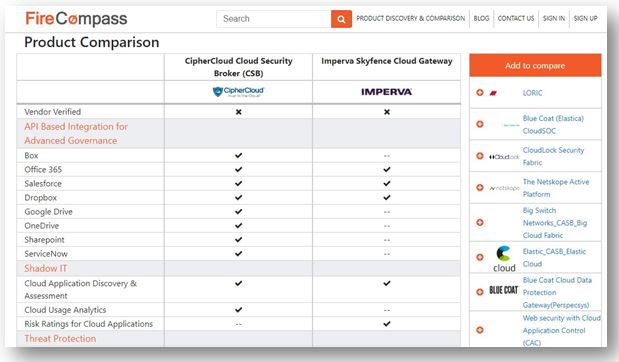
Task: Click the Threat Protection section heading
Action: click(x=60, y=339)
